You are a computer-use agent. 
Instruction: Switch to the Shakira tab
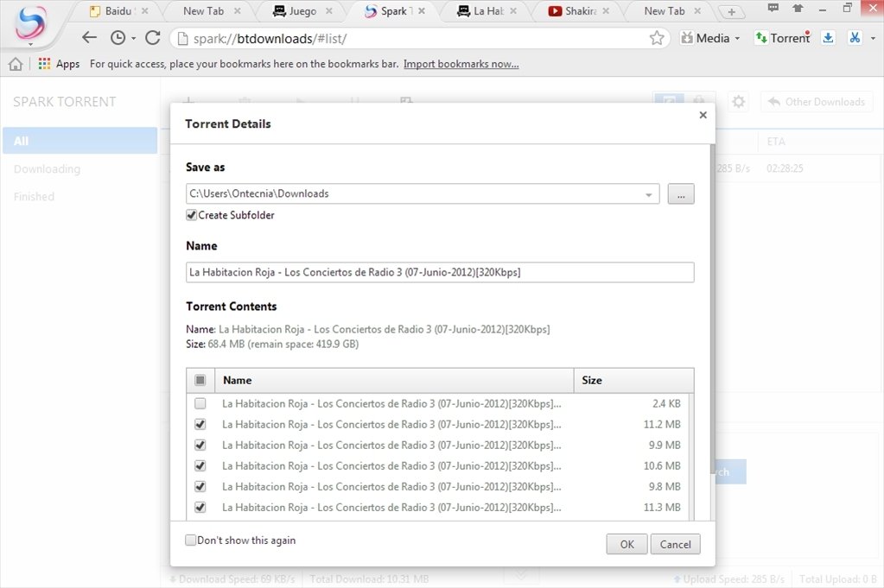coord(578,10)
